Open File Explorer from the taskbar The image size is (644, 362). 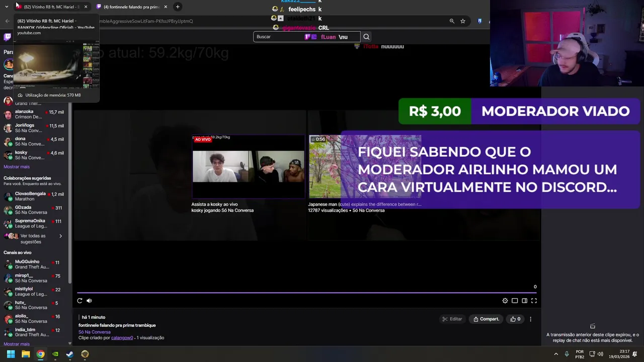pos(26,354)
